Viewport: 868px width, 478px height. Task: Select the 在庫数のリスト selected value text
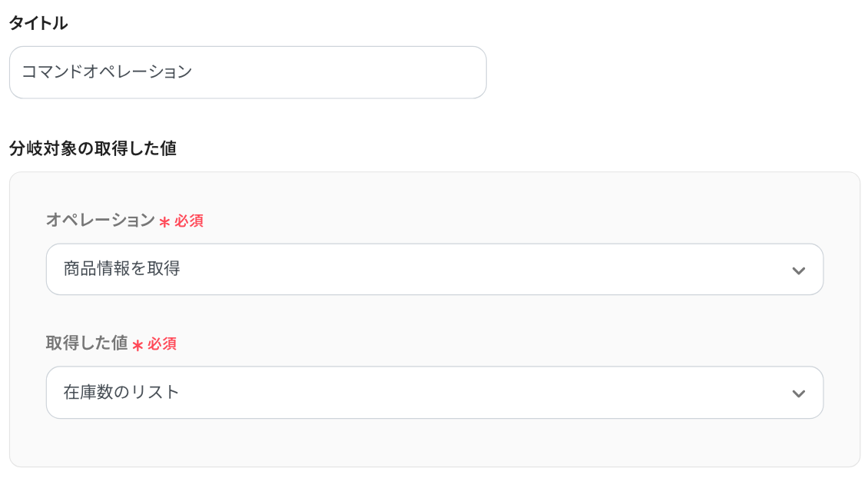121,393
